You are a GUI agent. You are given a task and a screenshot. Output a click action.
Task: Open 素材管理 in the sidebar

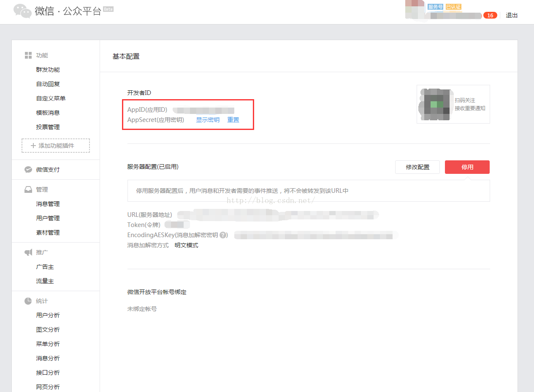tap(48, 232)
